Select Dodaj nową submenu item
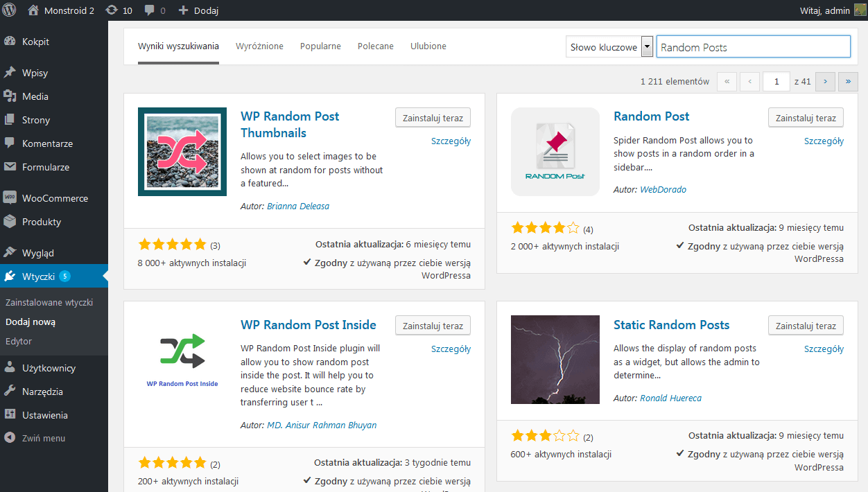This screenshot has height=492, width=868. [31, 322]
